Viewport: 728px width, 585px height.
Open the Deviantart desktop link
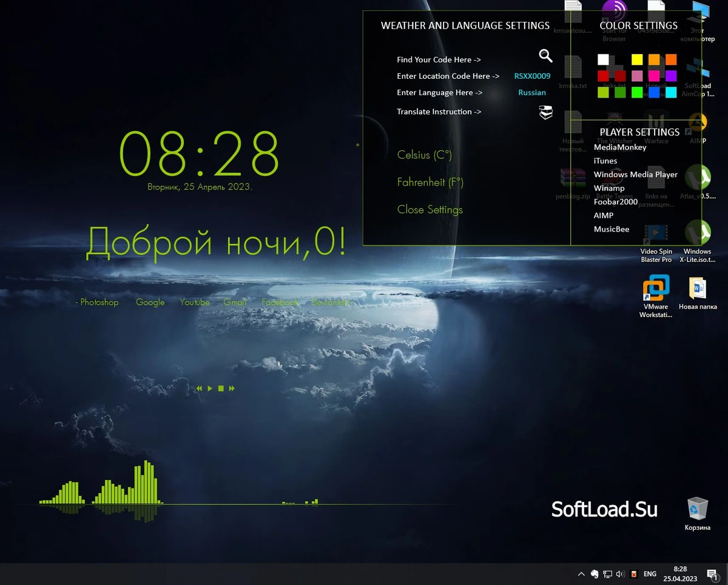331,302
